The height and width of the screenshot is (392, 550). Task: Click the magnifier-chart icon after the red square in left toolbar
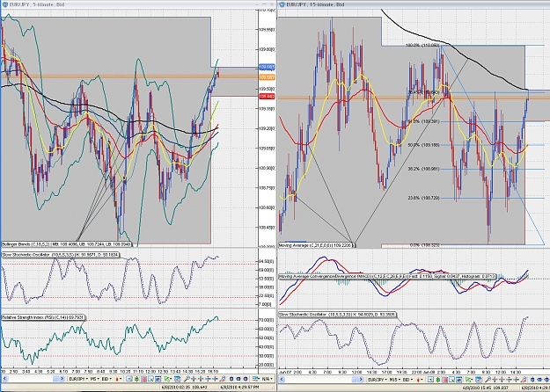(x=150, y=379)
